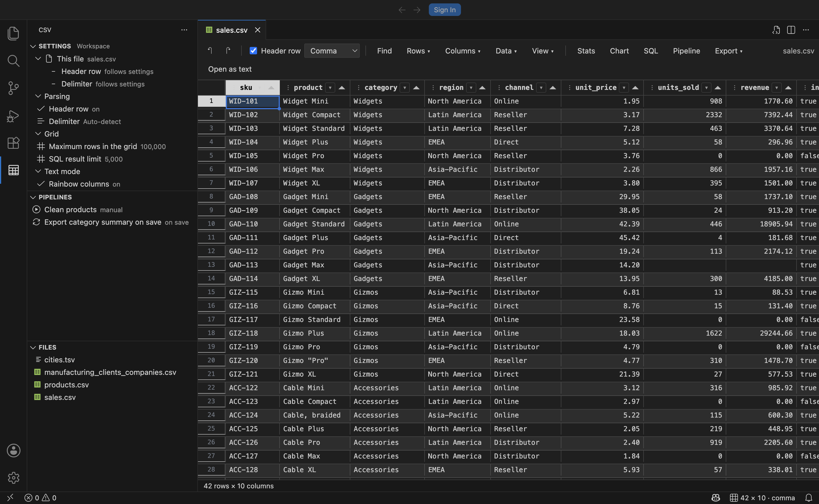Open the Manage gear icon

[13, 478]
